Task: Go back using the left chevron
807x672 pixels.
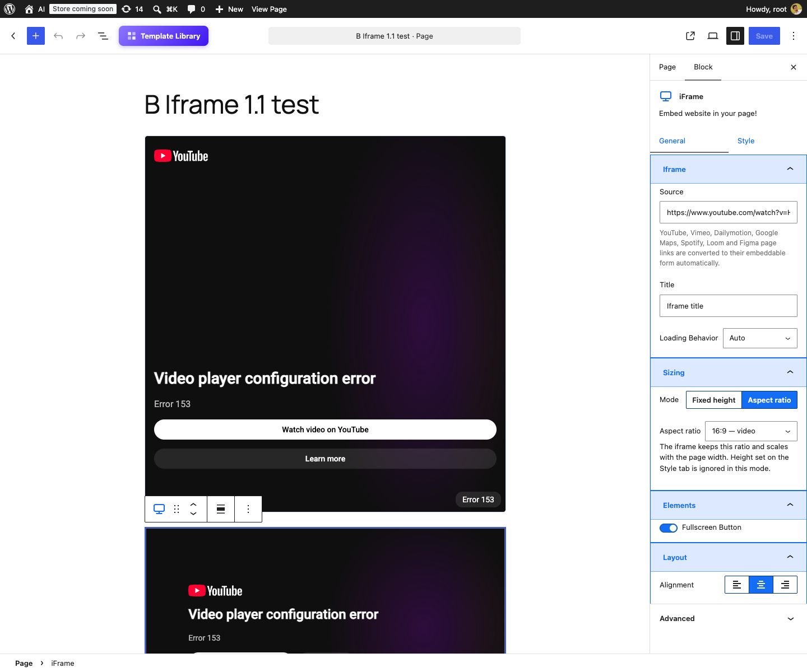Action: 13,36
